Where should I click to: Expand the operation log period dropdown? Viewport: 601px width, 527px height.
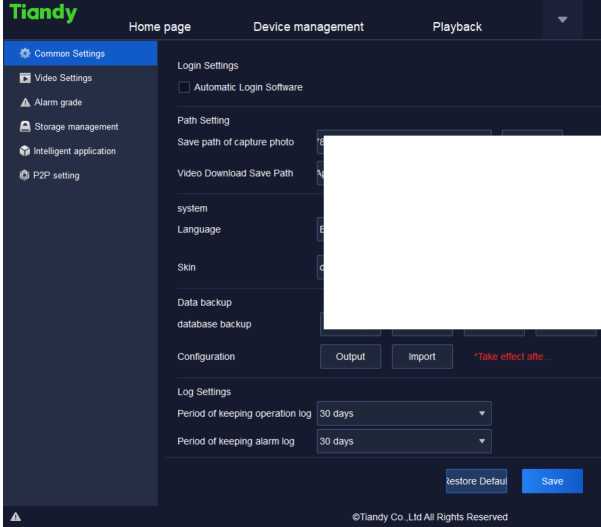[404, 413]
